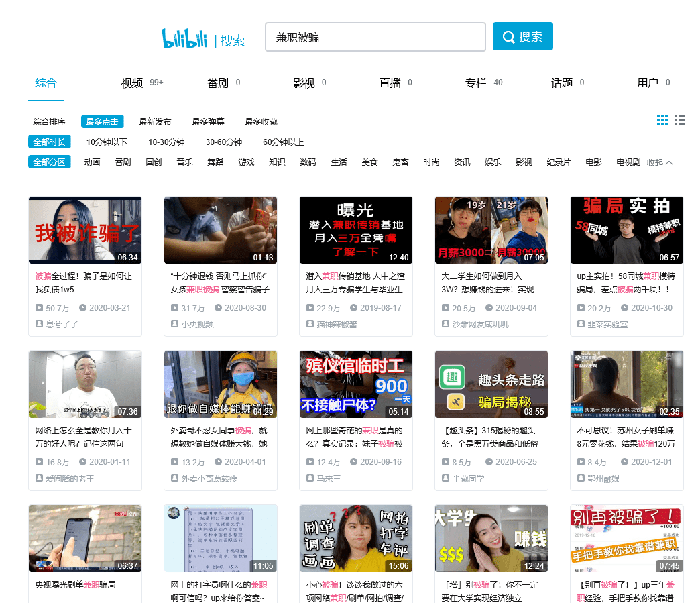Open video titled 被骗全过程！骗子是如何让我负债1w5
Screen dimensions: 700x603
click(84, 283)
